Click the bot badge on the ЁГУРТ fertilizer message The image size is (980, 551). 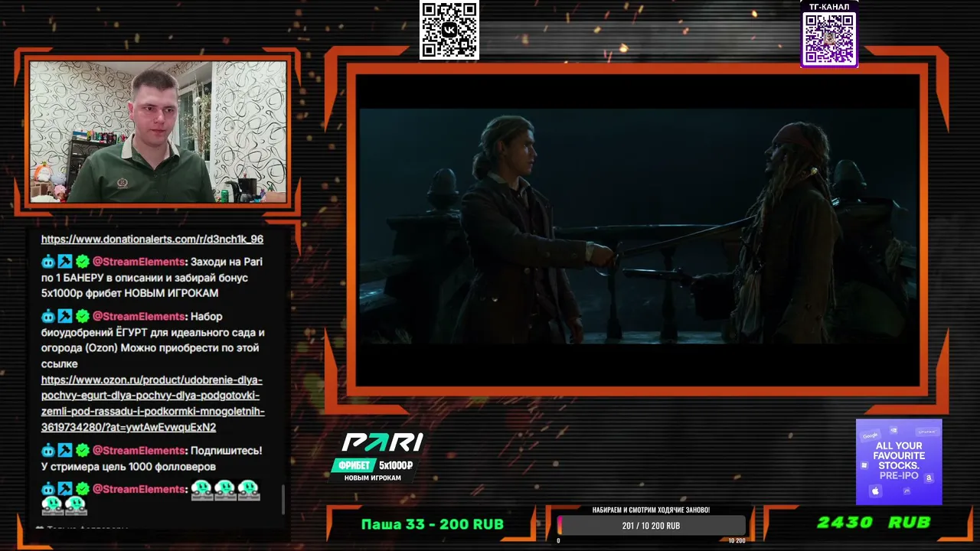click(48, 316)
